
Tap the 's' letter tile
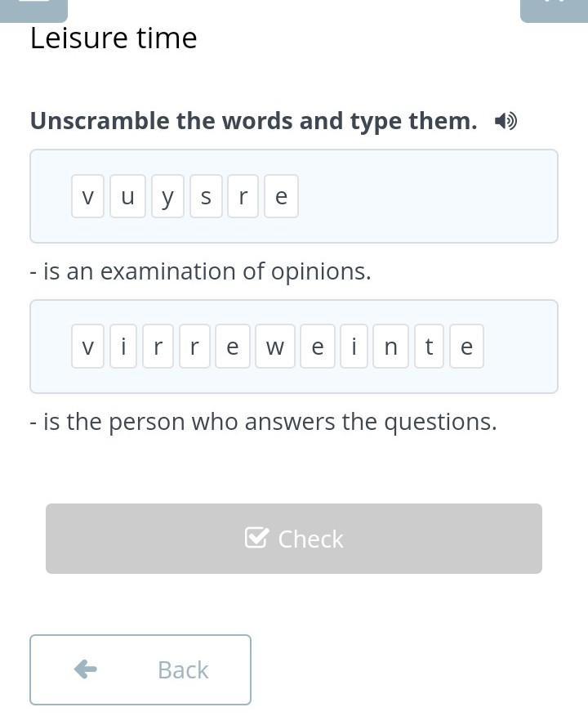pyautogui.click(x=206, y=196)
